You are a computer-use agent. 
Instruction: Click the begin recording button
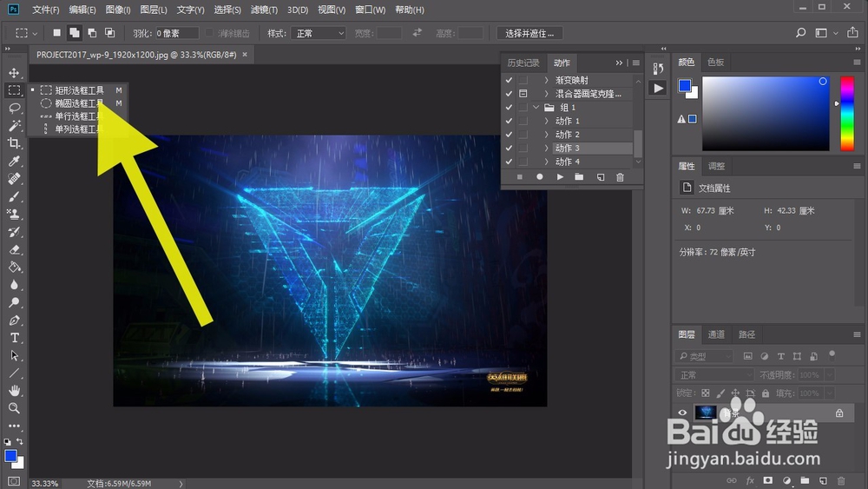[540, 176]
